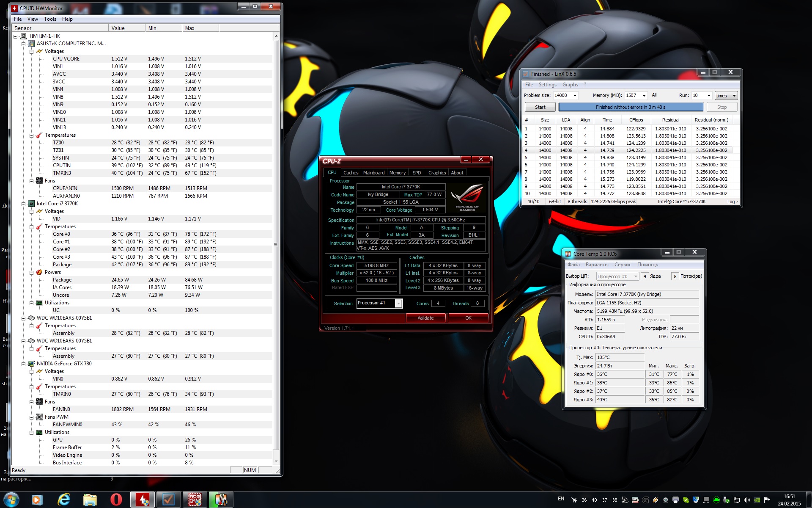Click the Logitech G tray icon
Image resolution: width=812 pixels, height=508 pixels.
coord(645,500)
